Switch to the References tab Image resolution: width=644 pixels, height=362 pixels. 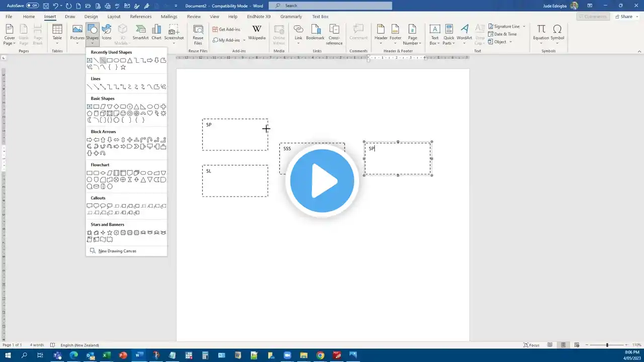click(141, 17)
